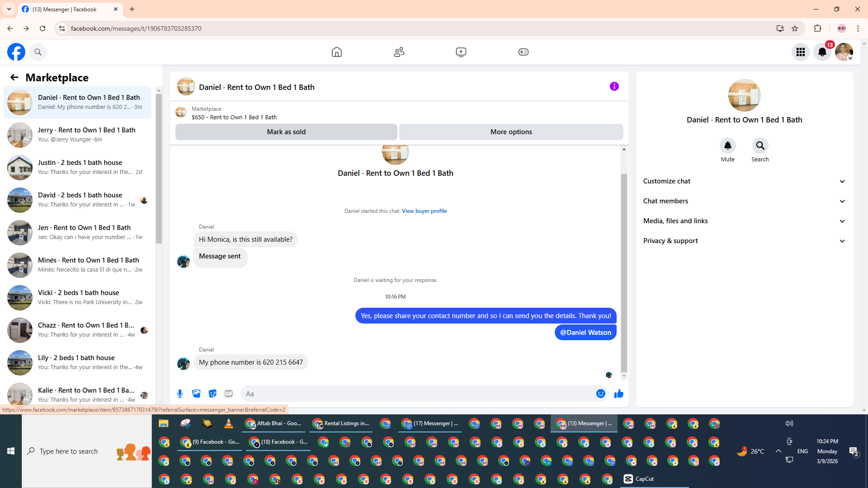Open the emoji picker in message box
The width and height of the screenshot is (868, 488).
600,394
